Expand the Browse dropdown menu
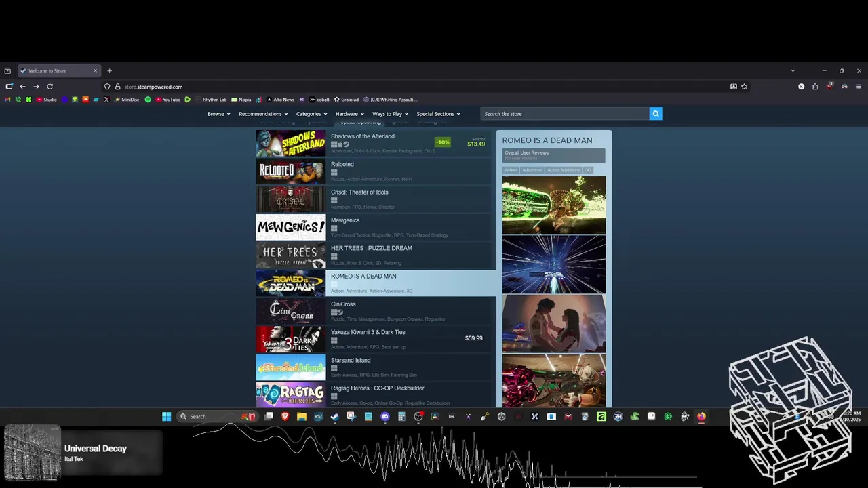868x488 pixels. click(218, 114)
